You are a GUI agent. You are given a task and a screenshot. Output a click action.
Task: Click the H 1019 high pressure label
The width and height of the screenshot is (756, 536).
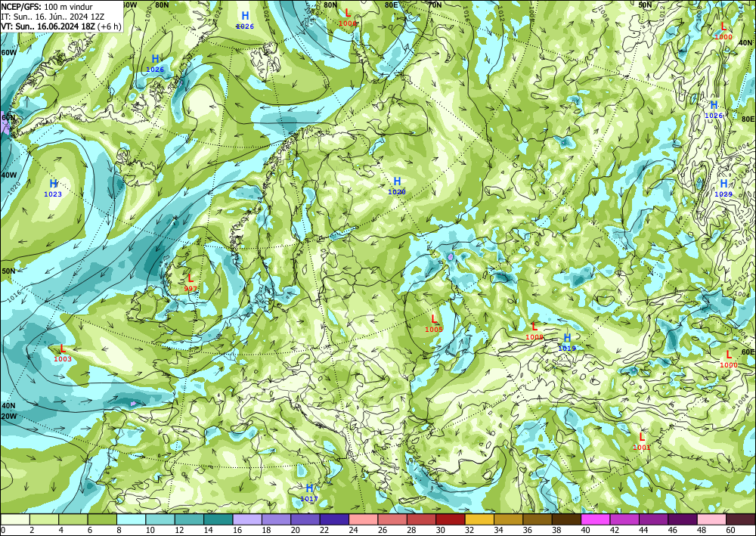(x=567, y=342)
